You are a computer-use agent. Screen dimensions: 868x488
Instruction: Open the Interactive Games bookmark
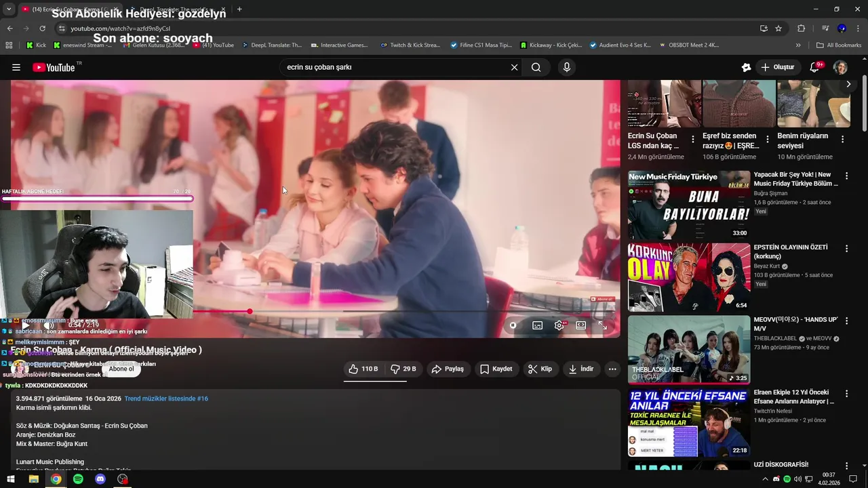(x=339, y=45)
